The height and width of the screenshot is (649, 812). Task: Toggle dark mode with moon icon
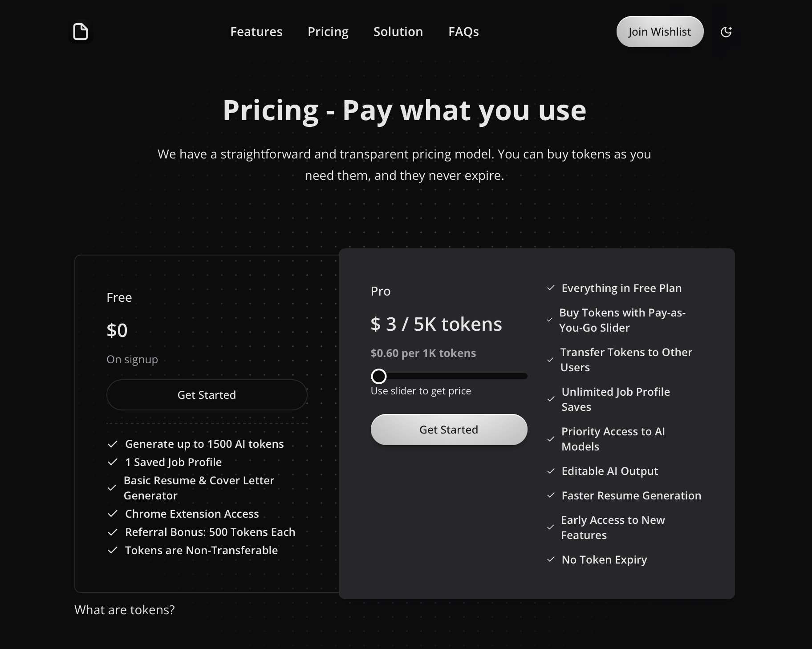click(x=726, y=32)
